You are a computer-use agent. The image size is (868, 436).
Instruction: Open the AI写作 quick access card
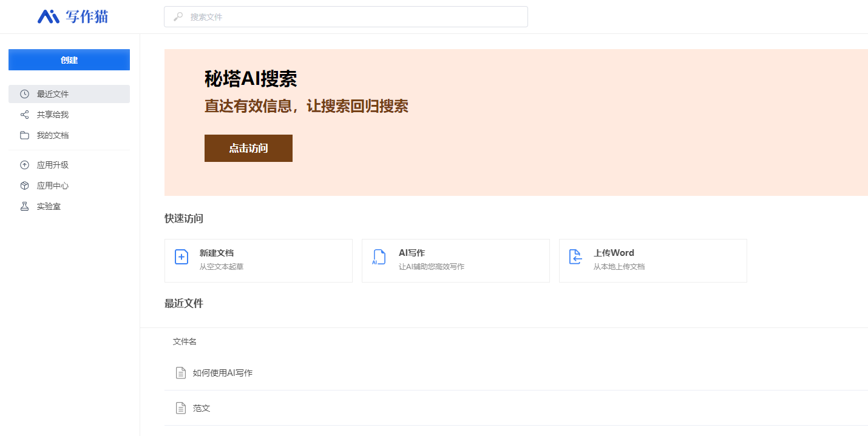click(x=456, y=261)
